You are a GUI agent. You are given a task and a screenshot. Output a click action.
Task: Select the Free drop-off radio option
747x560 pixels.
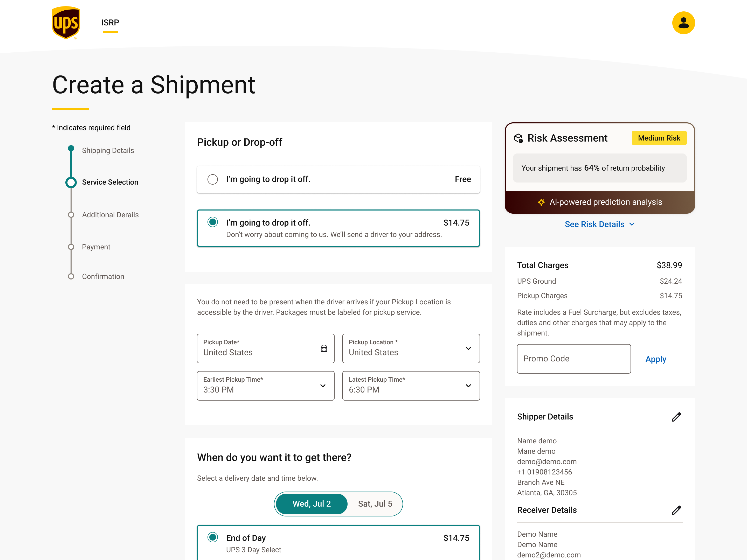click(212, 179)
